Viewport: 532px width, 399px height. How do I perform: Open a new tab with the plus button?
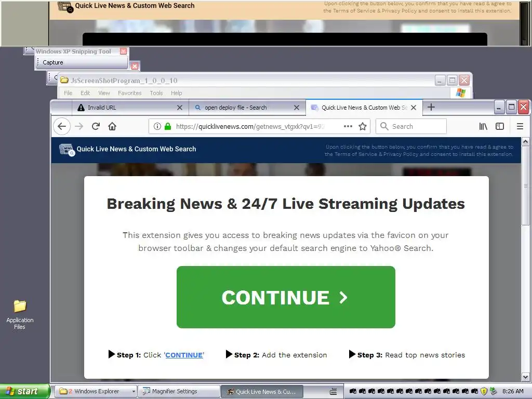431,107
